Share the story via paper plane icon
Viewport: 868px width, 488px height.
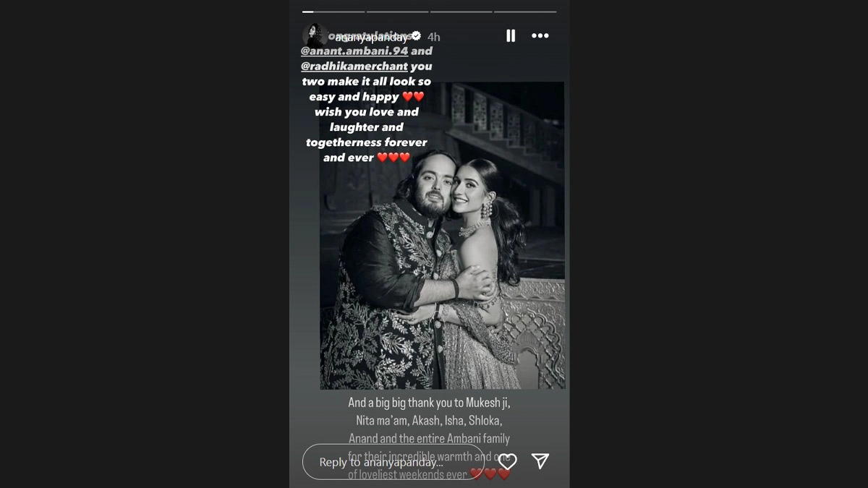click(x=540, y=461)
